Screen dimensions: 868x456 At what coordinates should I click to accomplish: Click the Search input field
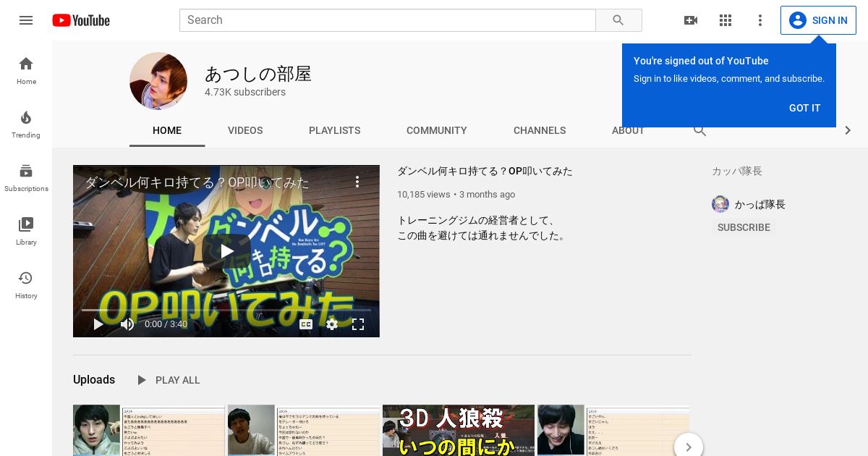tap(388, 20)
